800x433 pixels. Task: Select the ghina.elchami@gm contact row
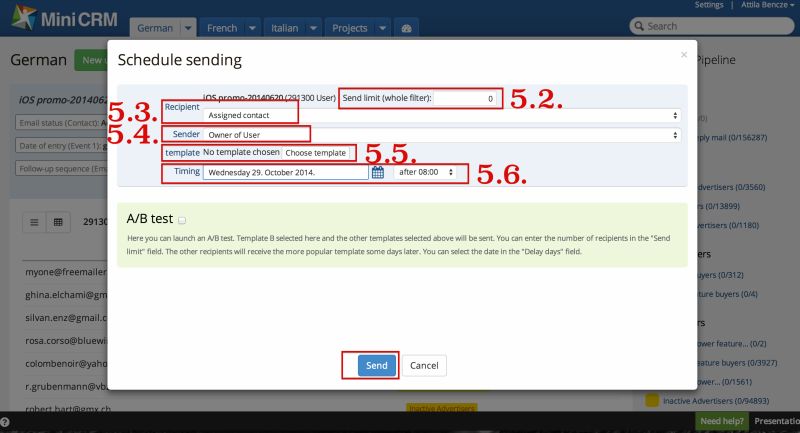click(x=66, y=295)
